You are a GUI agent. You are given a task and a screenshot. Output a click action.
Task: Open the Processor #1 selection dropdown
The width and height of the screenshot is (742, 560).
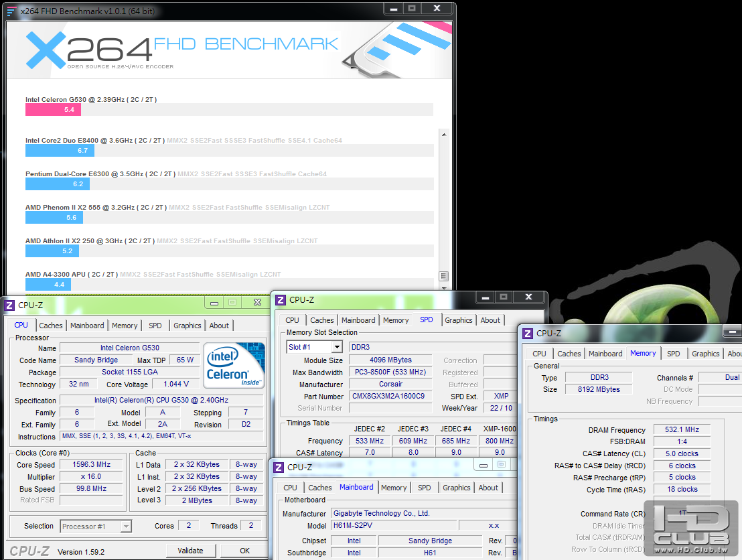click(x=126, y=527)
